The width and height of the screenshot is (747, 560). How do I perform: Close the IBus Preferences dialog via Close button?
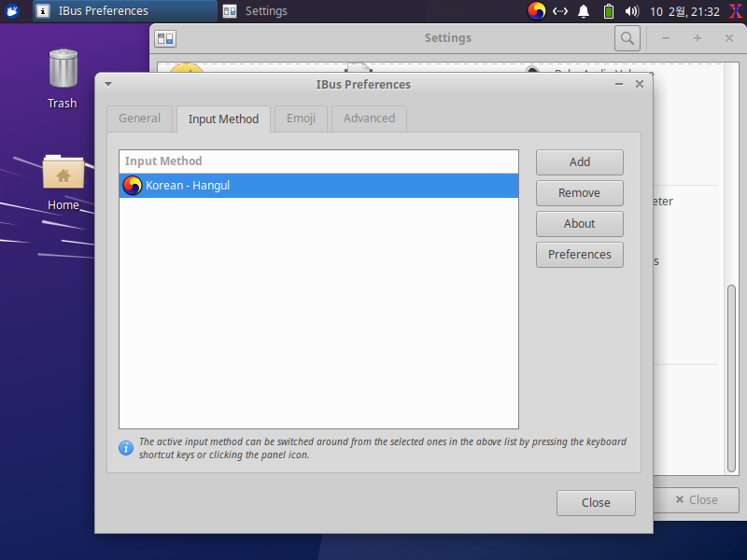596,503
